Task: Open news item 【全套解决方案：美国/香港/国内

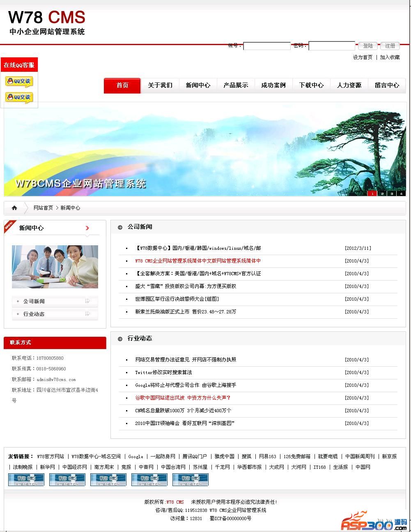Action: pyautogui.click(x=198, y=274)
